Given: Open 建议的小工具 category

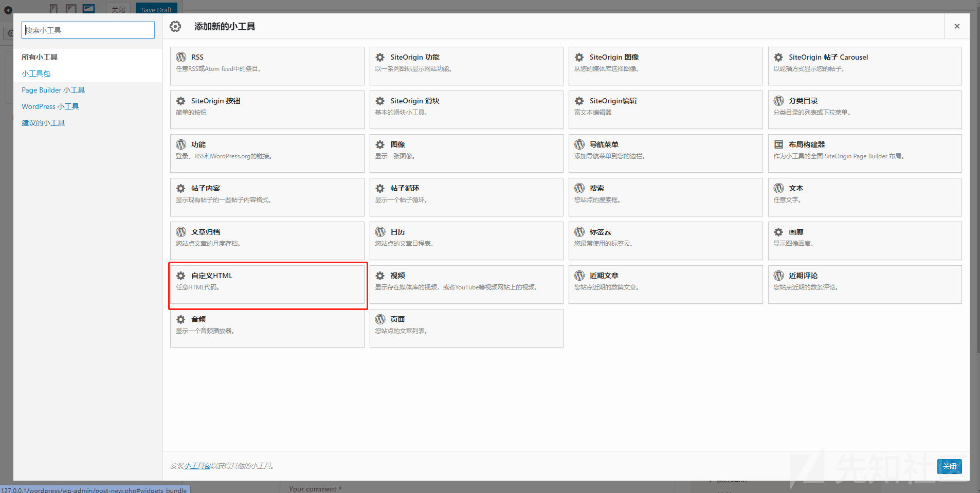Looking at the screenshot, I should point(43,123).
